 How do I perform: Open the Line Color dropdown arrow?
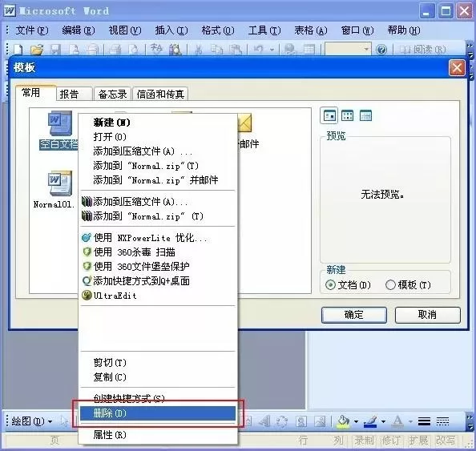pyautogui.click(x=383, y=421)
